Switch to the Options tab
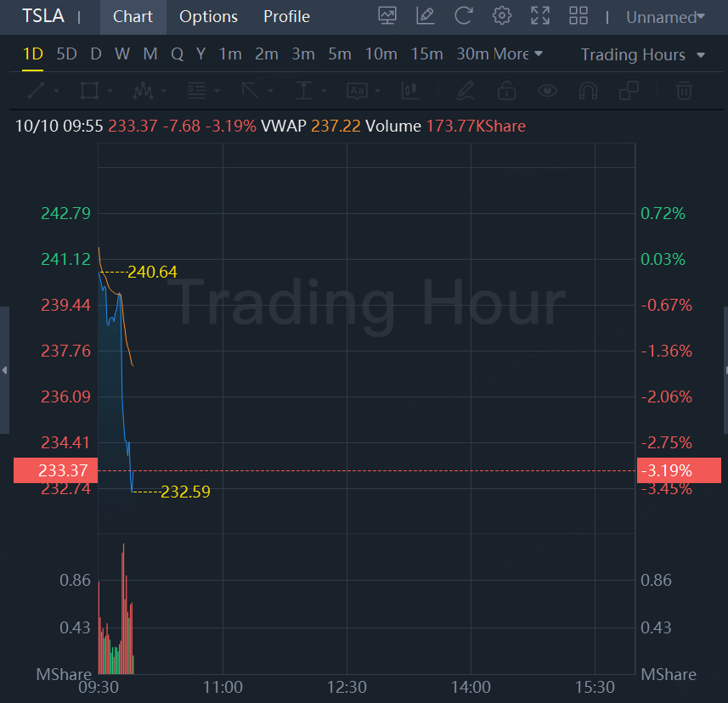The image size is (728, 703). 208,17
